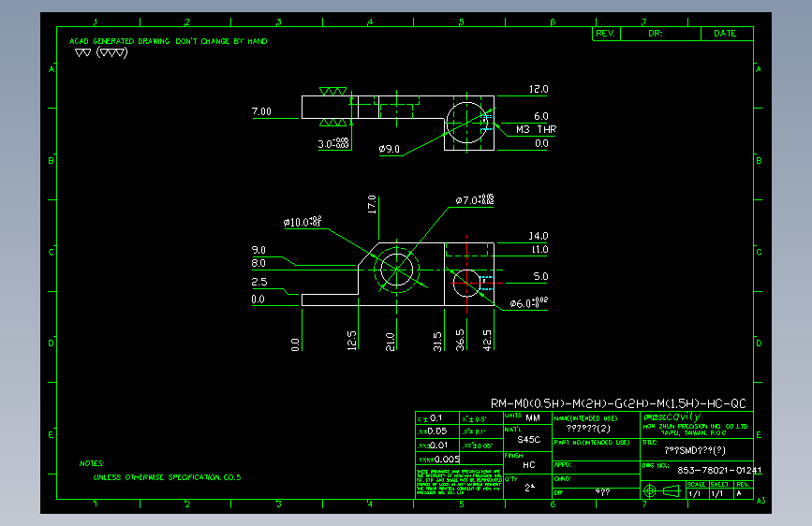
Task: Click the 21.0 horizontal ordinate dimension
Action: point(391,342)
